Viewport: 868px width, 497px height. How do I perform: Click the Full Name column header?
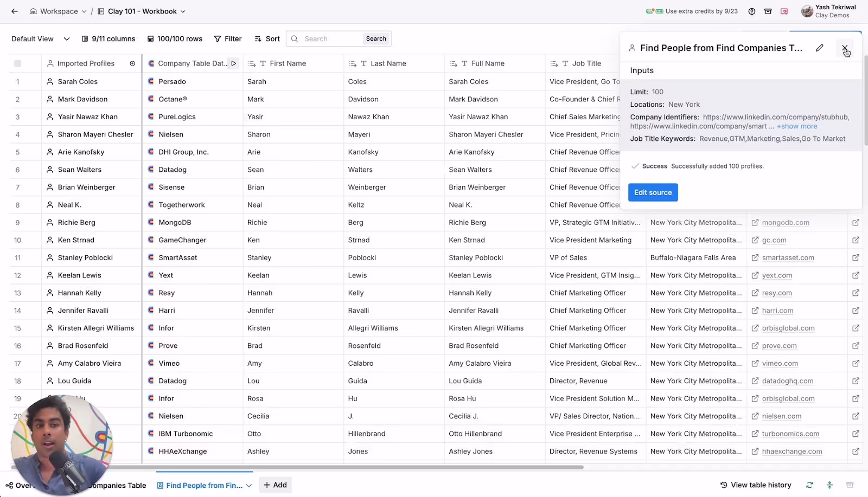pyautogui.click(x=494, y=63)
